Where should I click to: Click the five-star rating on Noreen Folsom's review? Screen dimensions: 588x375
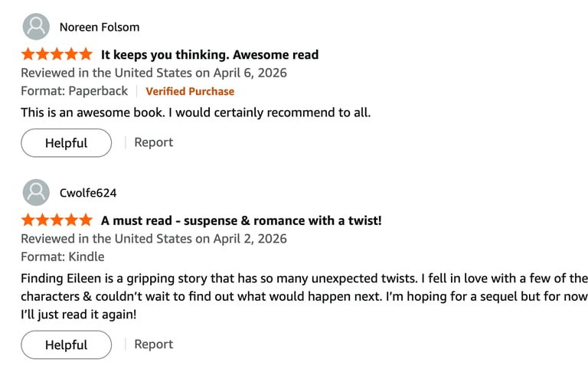[x=57, y=54]
